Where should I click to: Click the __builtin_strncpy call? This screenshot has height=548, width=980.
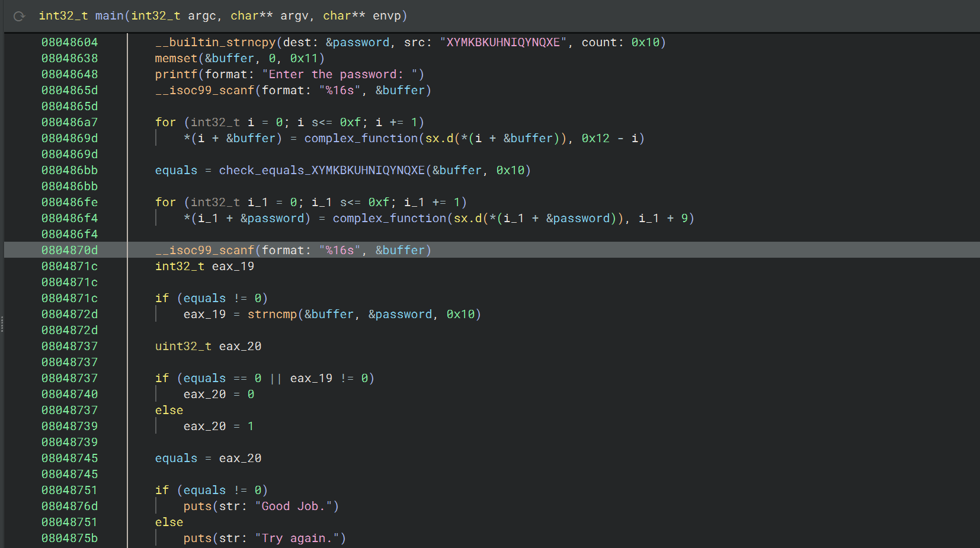[215, 43]
